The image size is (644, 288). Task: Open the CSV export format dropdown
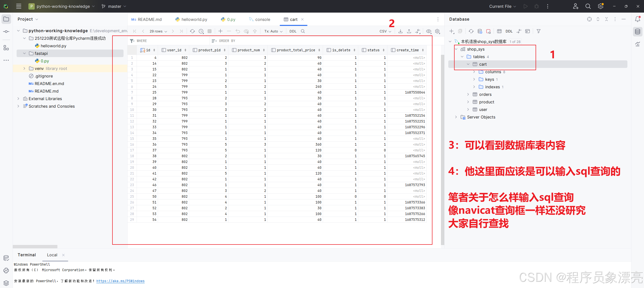tap(385, 31)
